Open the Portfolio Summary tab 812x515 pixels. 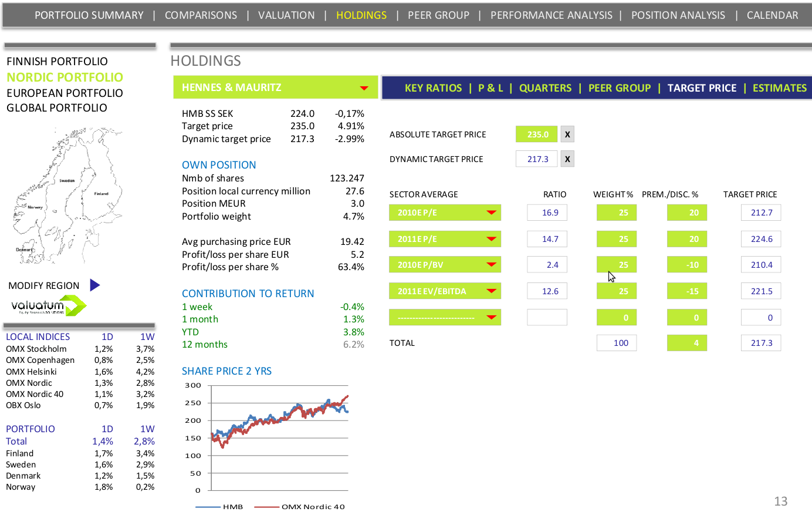coord(89,15)
